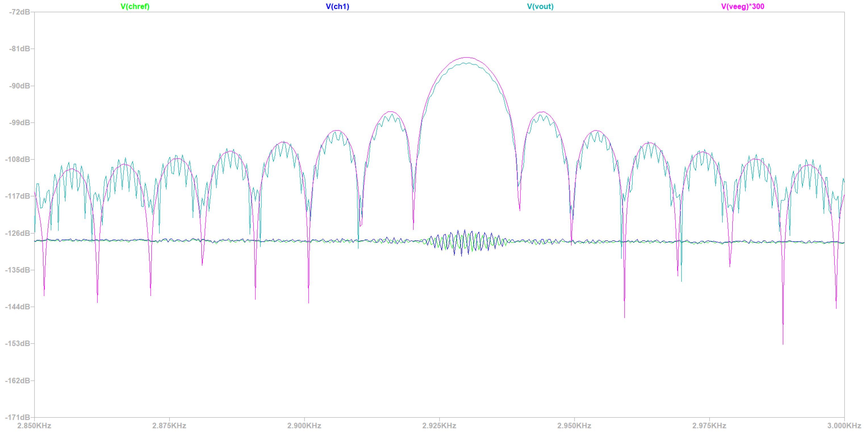Click the -72dB vertical axis label
The width and height of the screenshot is (868, 434).
(x=19, y=12)
